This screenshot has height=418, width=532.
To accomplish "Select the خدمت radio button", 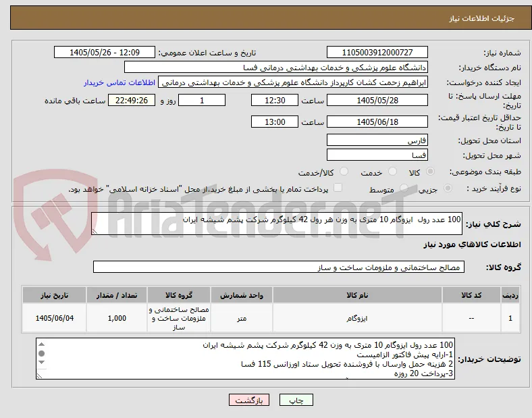I will 392,172.
